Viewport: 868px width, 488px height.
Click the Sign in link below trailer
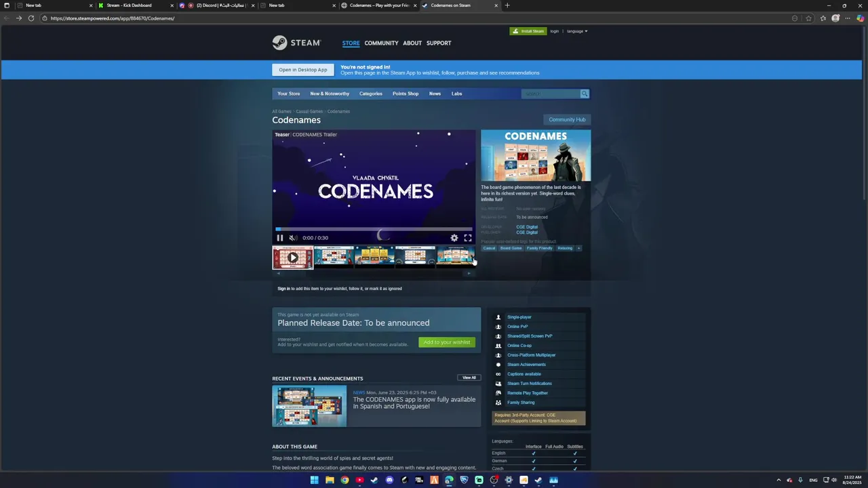click(283, 289)
